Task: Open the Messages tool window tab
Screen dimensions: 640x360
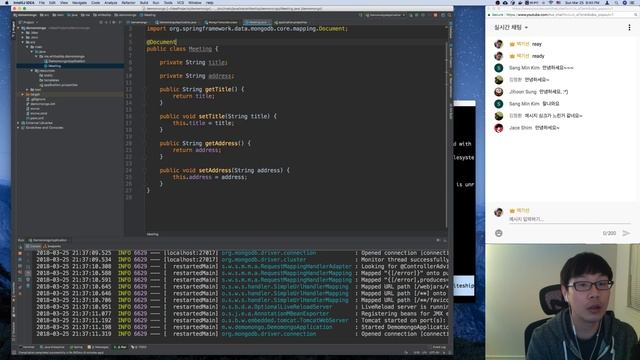Action: pos(98,347)
